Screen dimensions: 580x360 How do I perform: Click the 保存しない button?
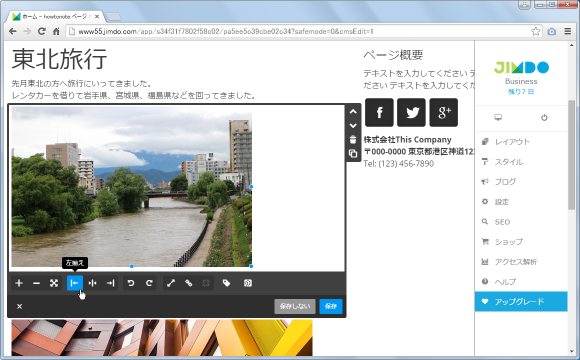(295, 306)
